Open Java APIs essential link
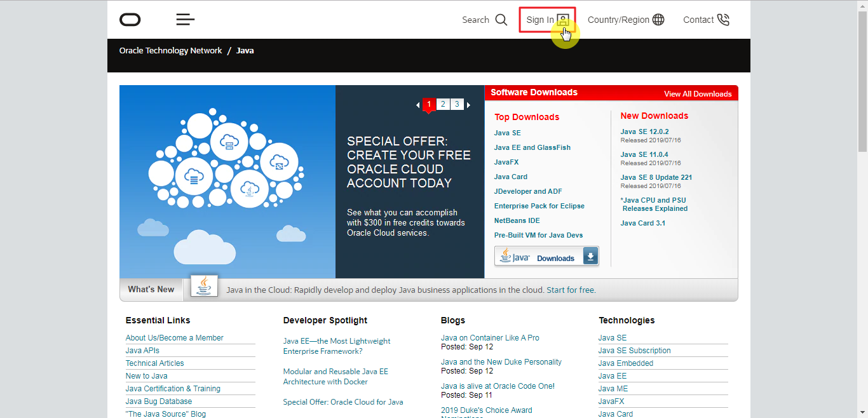 point(142,351)
